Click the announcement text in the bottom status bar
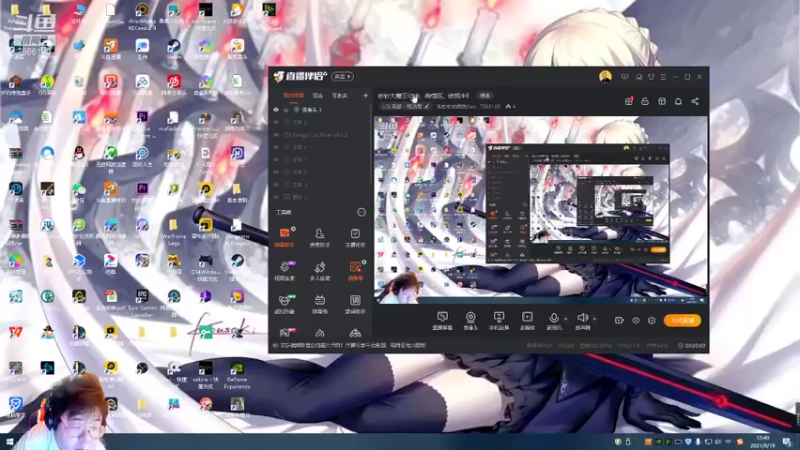This screenshot has width=800, height=450. pos(353,345)
